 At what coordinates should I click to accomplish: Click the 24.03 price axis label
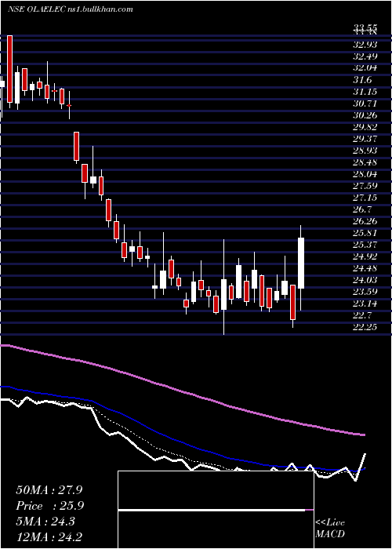tap(365, 280)
